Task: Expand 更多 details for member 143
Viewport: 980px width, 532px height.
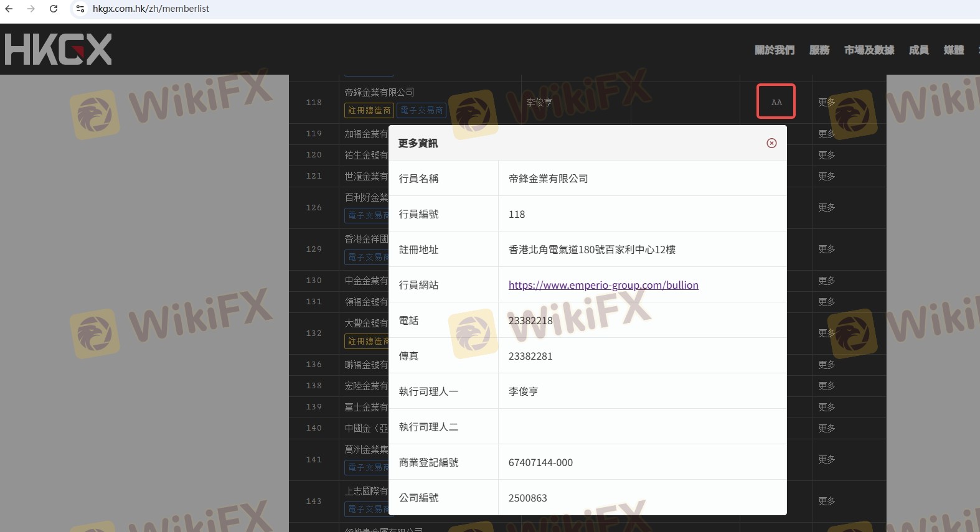Action: (827, 501)
